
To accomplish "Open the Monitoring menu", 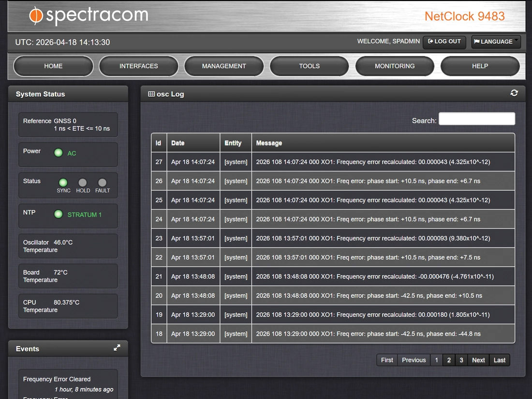I will point(395,66).
